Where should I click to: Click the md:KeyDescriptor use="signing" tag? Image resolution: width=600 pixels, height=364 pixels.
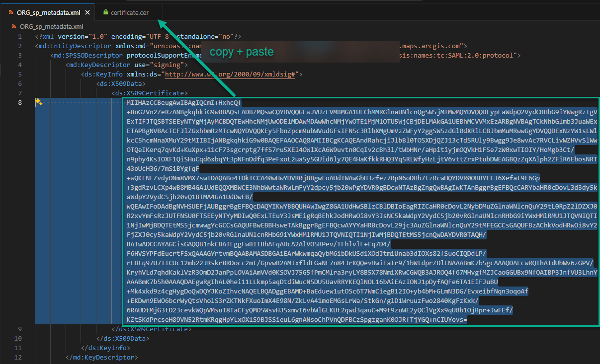(x=126, y=65)
